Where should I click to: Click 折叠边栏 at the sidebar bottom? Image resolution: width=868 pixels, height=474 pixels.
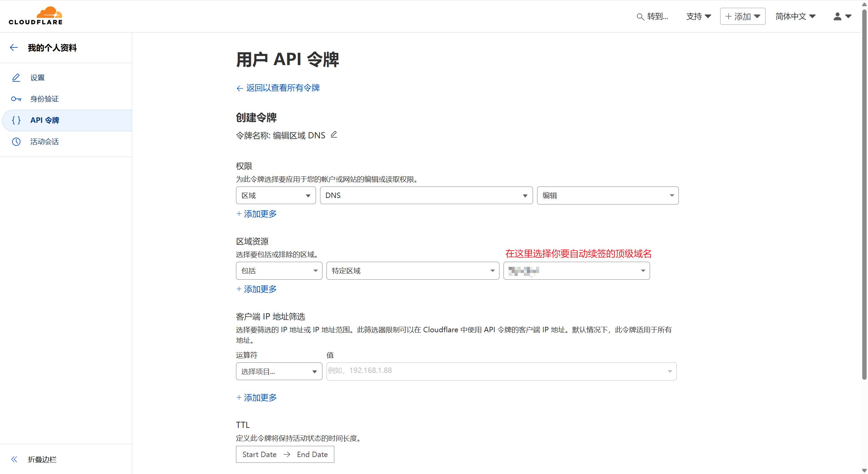click(42, 459)
